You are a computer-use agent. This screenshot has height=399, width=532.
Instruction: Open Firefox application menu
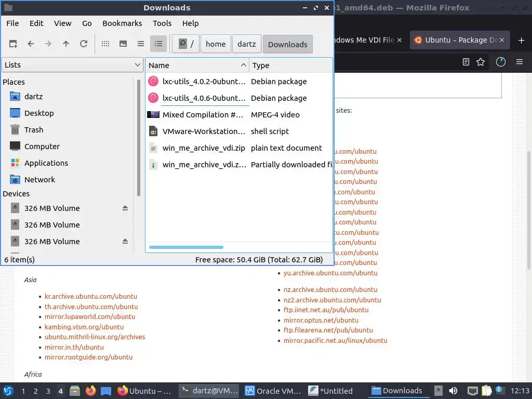click(x=520, y=62)
